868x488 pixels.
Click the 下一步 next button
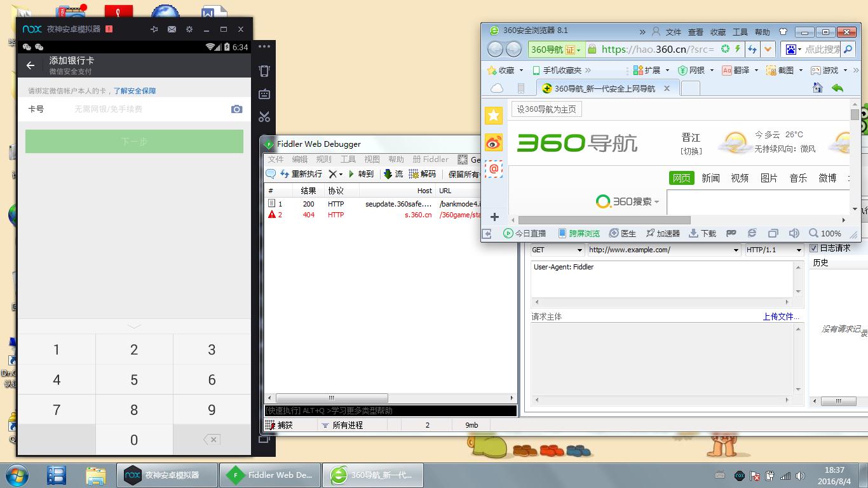(134, 142)
